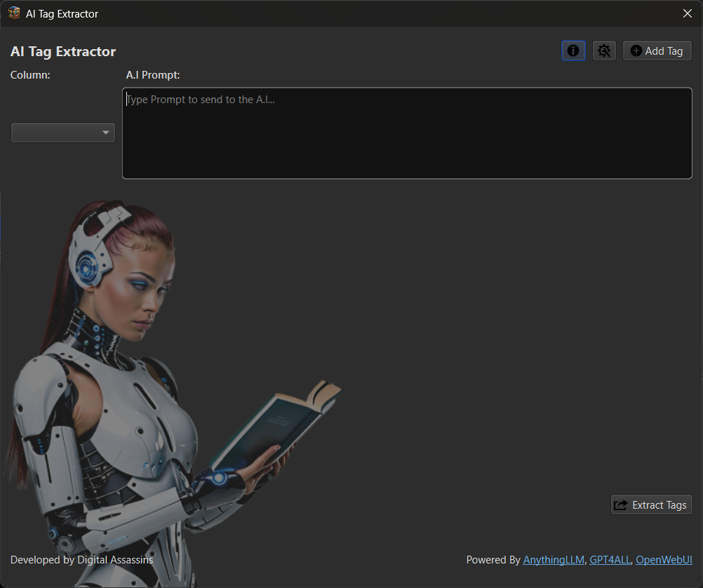Viewport: 703px width, 588px height.
Task: Click the 'A.I Prompt:' label
Action: pyautogui.click(x=153, y=75)
